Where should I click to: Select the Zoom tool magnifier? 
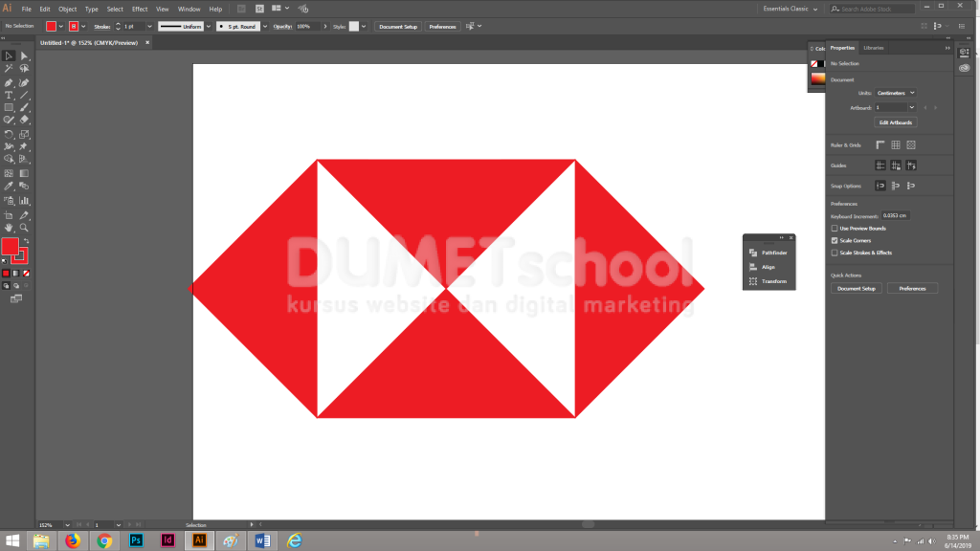(24, 228)
